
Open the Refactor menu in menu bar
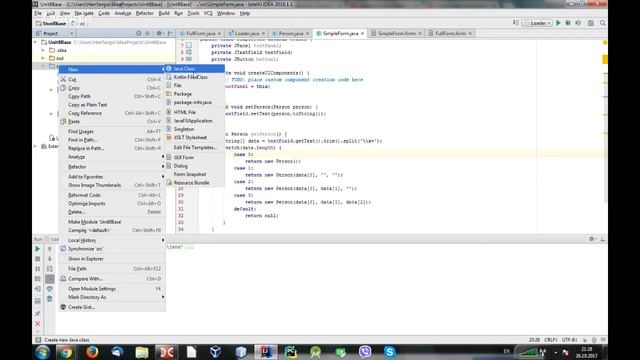click(144, 13)
